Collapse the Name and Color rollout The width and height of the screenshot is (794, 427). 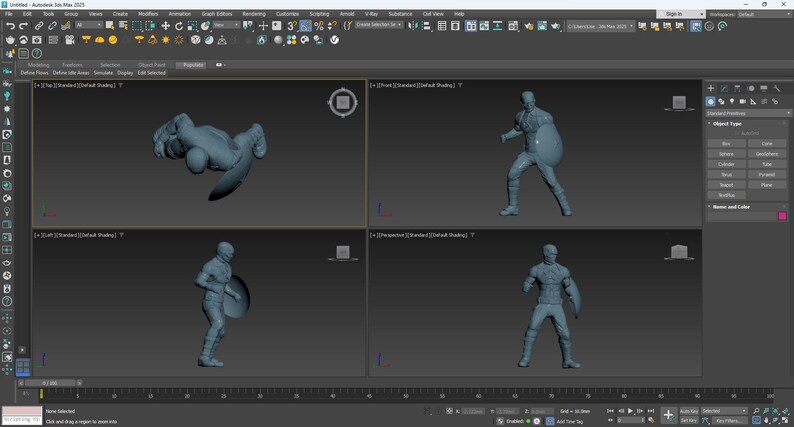click(x=731, y=207)
